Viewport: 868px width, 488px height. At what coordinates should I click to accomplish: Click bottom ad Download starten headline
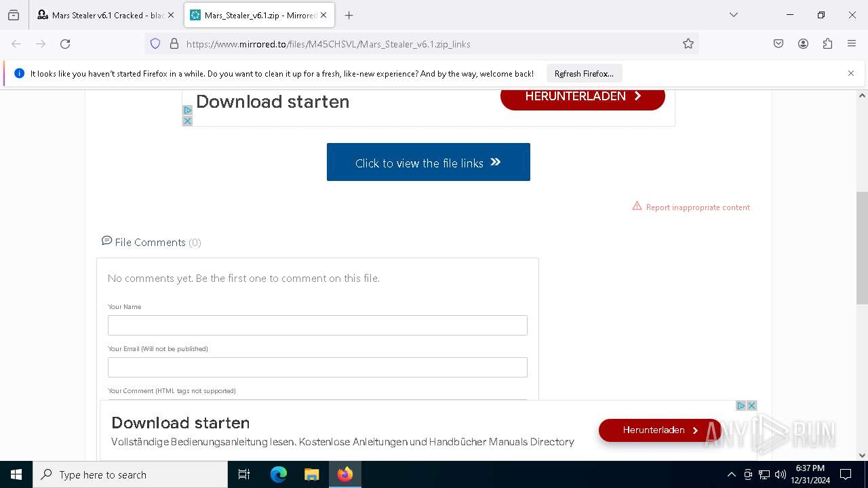tap(180, 423)
